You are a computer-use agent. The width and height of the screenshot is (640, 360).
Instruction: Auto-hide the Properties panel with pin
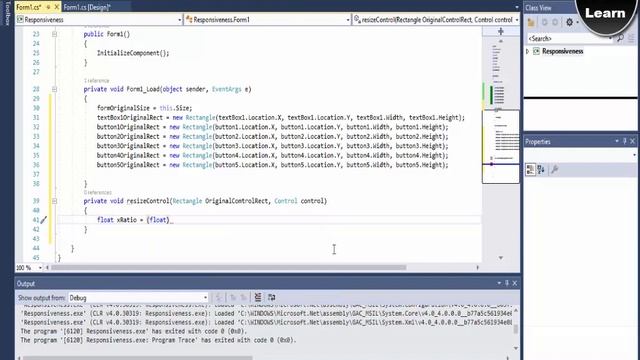624,141
